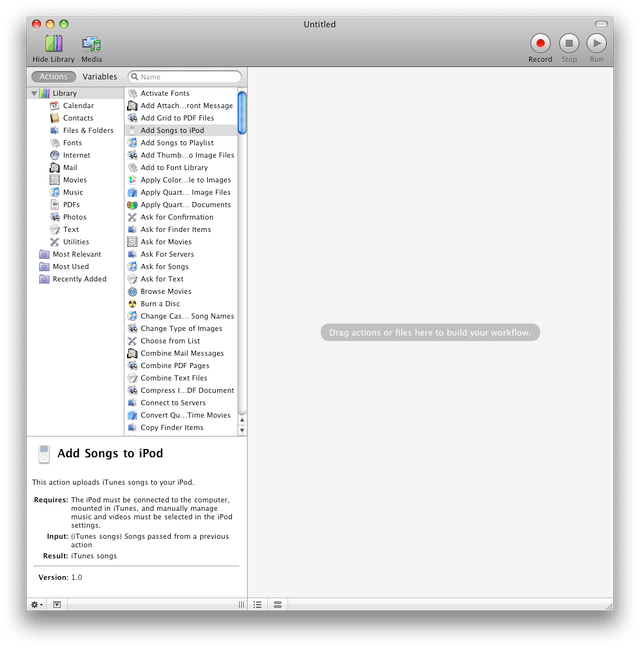640x647 pixels.
Task: Select Files & Folders category icon
Action: pyautogui.click(x=54, y=130)
